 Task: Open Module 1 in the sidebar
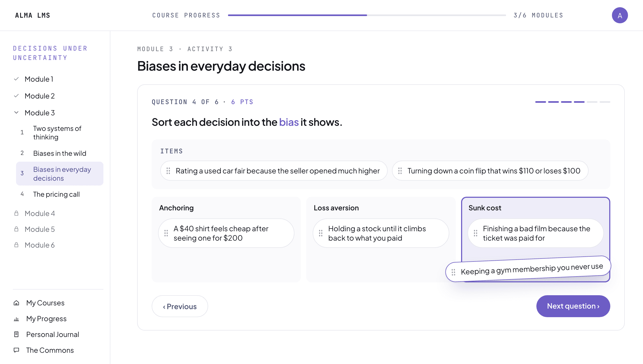[x=39, y=79]
